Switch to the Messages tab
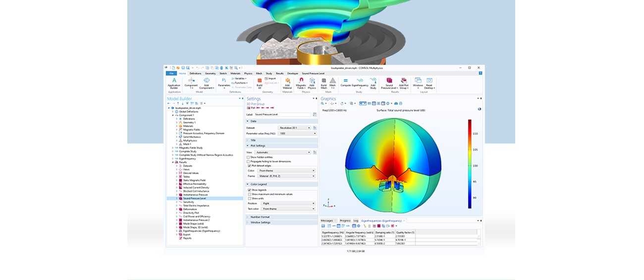Viewport: 644px width, 280px height. (326, 221)
